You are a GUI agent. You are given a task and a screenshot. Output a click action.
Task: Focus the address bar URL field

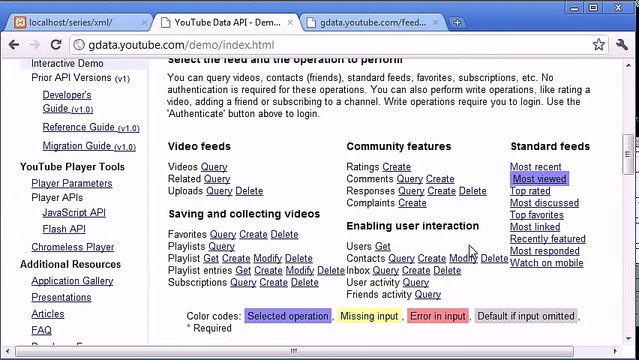(338, 45)
